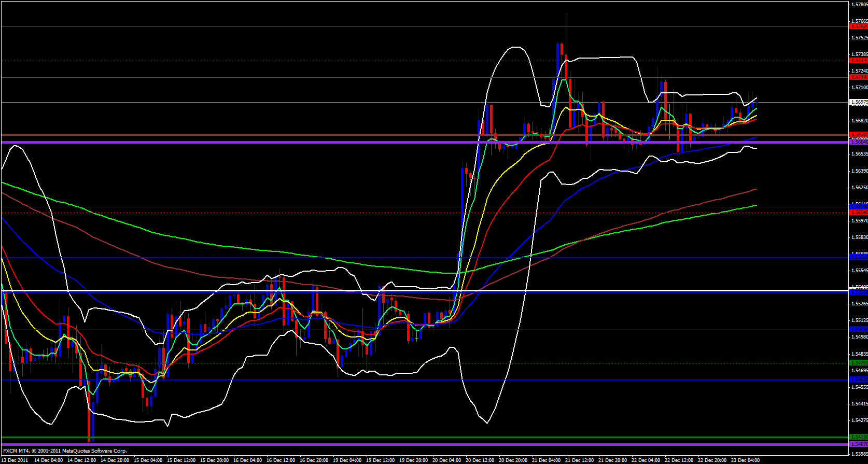
Task: Click the white current price tag 1.5697
Action: 858,102
